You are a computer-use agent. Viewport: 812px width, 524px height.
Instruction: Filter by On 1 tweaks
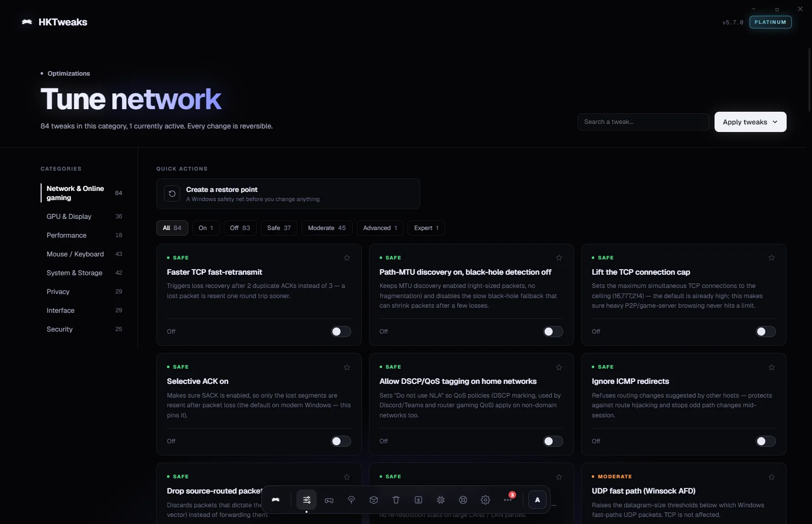pos(206,228)
